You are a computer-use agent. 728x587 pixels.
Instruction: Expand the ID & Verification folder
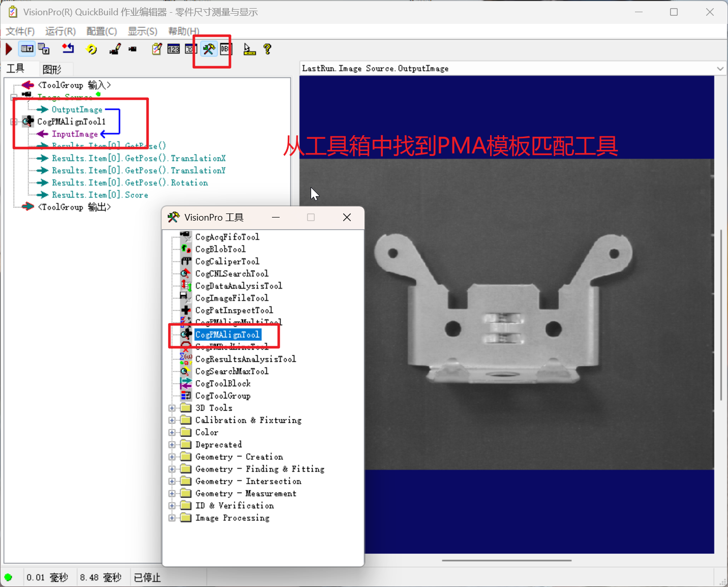(172, 506)
